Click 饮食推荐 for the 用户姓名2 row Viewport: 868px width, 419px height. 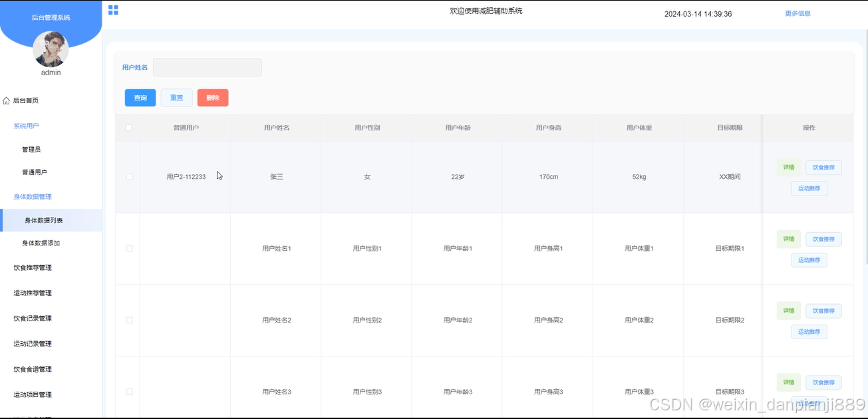coord(823,311)
